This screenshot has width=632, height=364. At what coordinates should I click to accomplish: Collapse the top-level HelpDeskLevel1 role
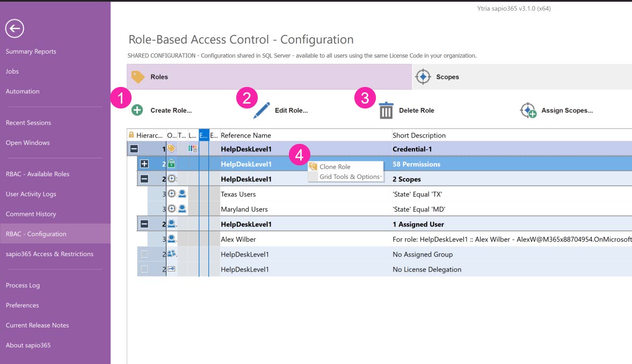133,149
